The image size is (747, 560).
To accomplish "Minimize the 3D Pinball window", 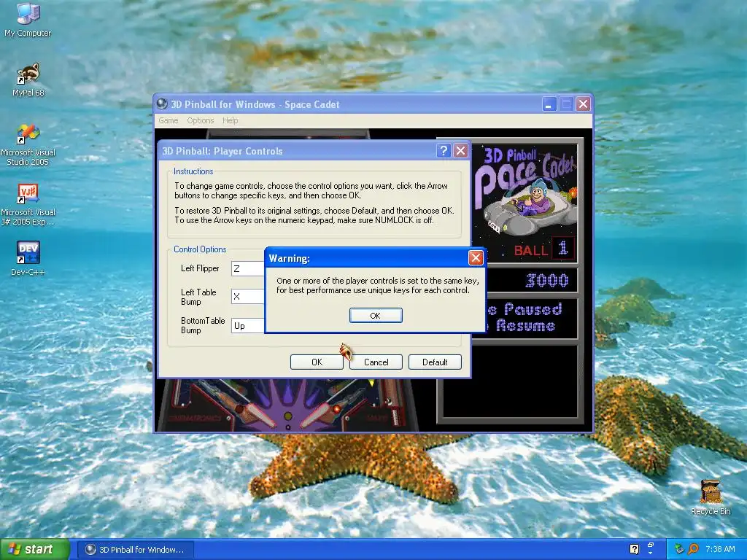I will (x=549, y=104).
